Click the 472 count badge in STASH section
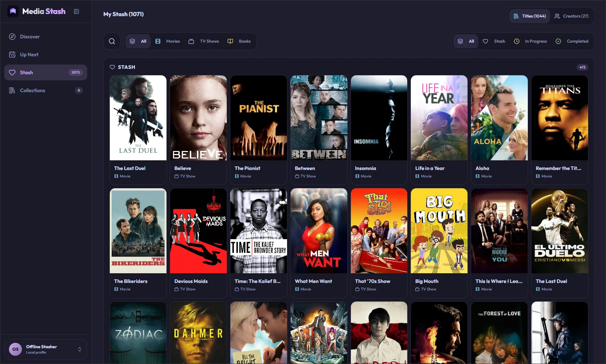This screenshot has width=606, height=364. pos(582,67)
